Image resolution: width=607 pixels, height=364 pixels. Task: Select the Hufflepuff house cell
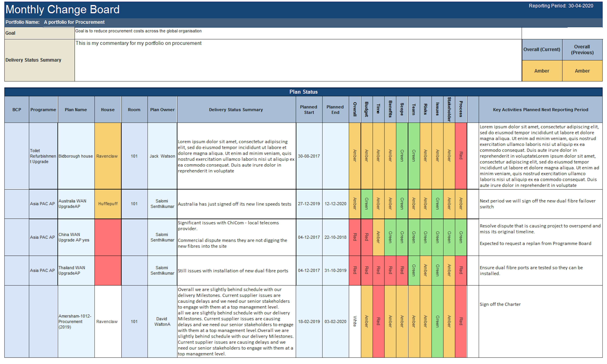coord(108,204)
